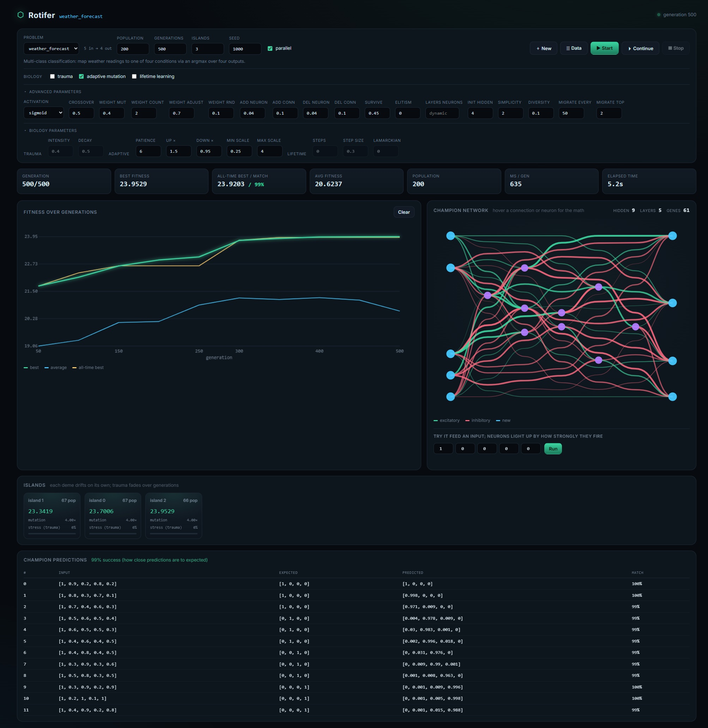Click the 99% success summary text
The image size is (708, 728).
(150, 560)
